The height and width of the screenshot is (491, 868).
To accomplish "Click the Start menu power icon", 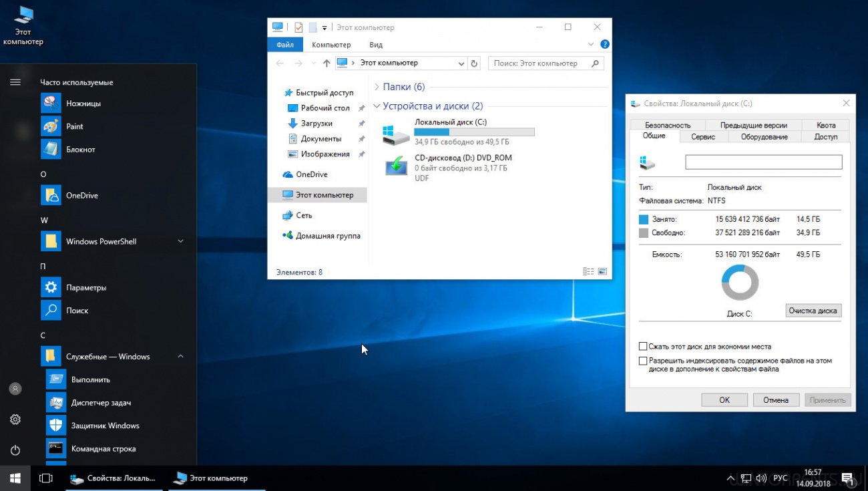I will 15,450.
